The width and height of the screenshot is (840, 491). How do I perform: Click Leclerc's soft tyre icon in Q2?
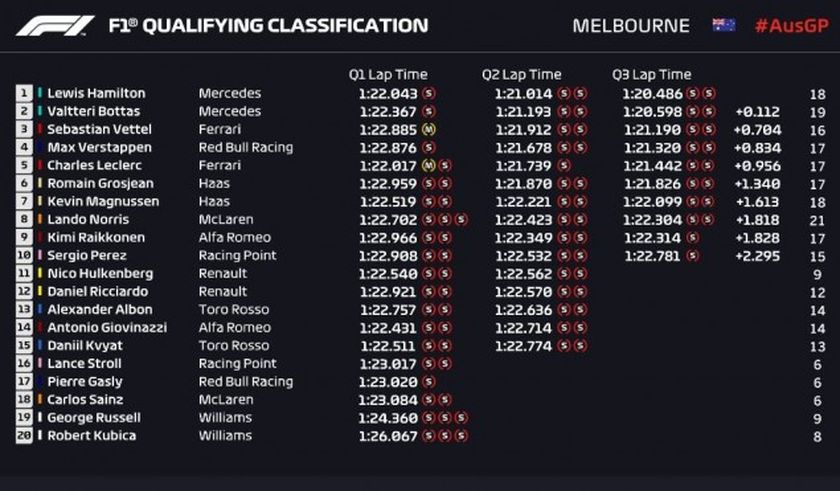564,165
